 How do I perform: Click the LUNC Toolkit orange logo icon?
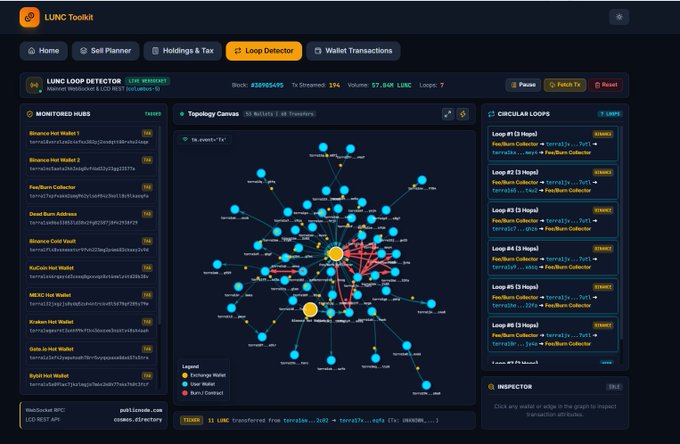point(29,17)
